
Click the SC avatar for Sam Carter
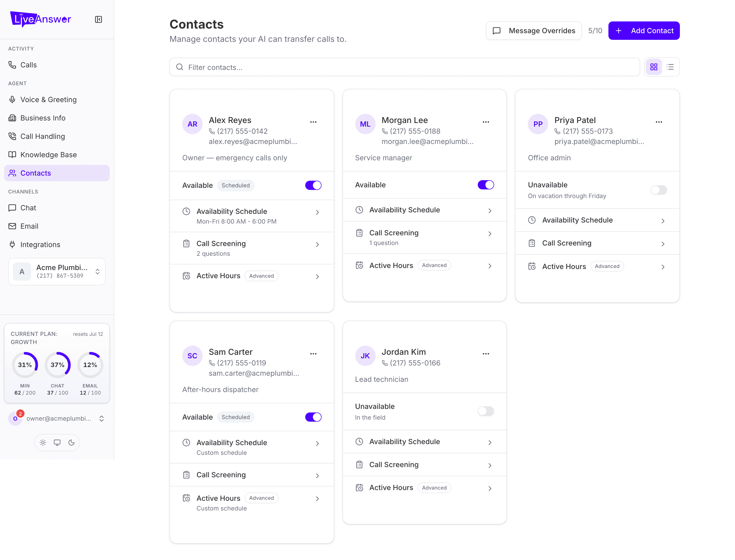(x=192, y=356)
